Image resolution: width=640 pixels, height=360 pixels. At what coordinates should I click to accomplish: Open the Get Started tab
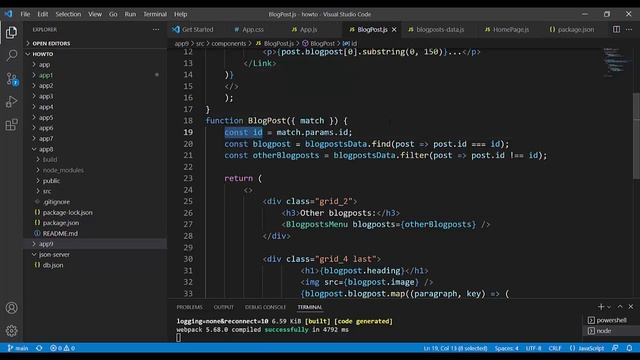tap(193, 29)
